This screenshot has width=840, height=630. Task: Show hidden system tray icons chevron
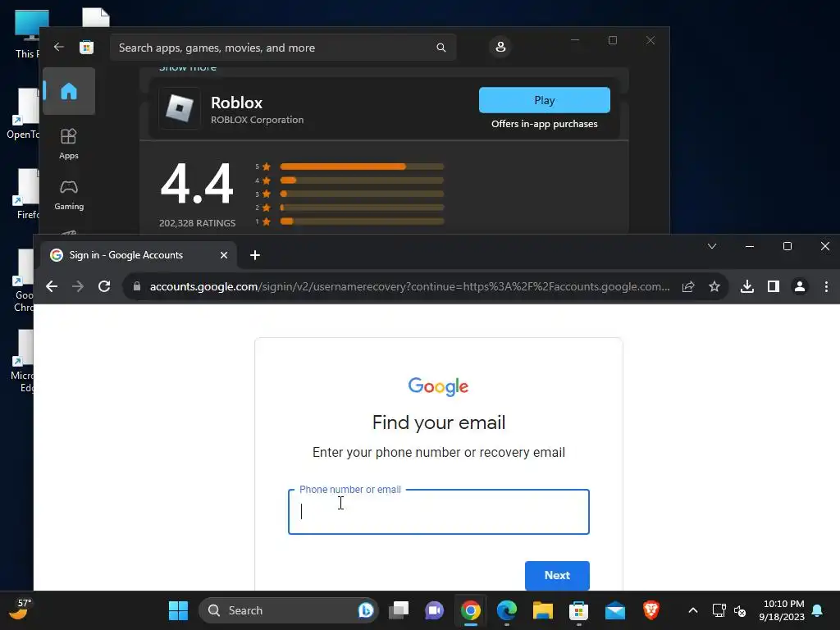[692, 610]
